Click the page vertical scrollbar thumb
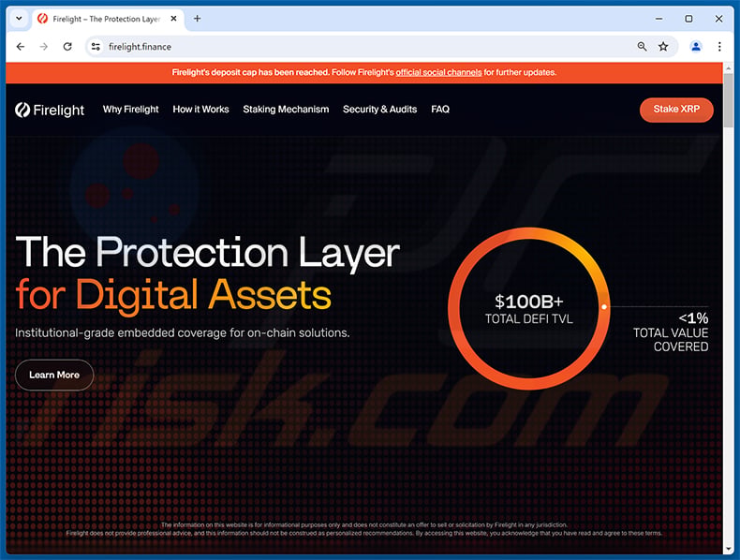Viewport: 740px width, 560px height. tap(728, 100)
